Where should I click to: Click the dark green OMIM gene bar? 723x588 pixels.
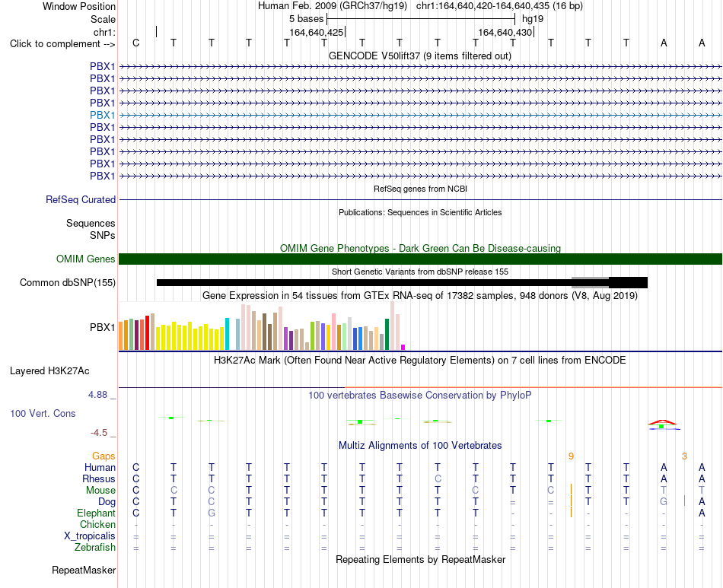pyautogui.click(x=420, y=259)
